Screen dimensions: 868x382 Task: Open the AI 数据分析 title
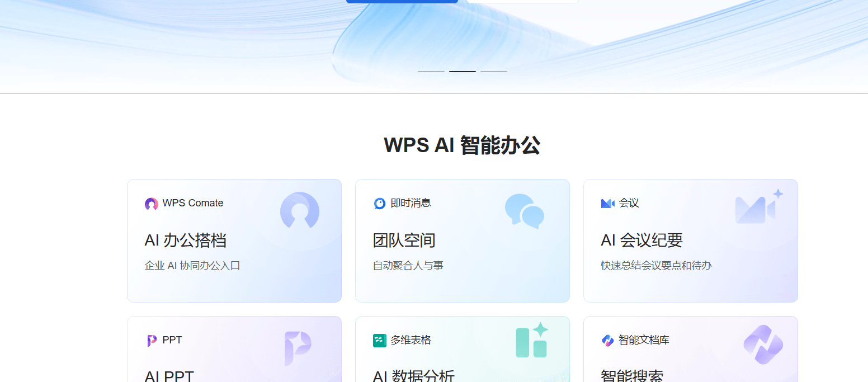[414, 376]
